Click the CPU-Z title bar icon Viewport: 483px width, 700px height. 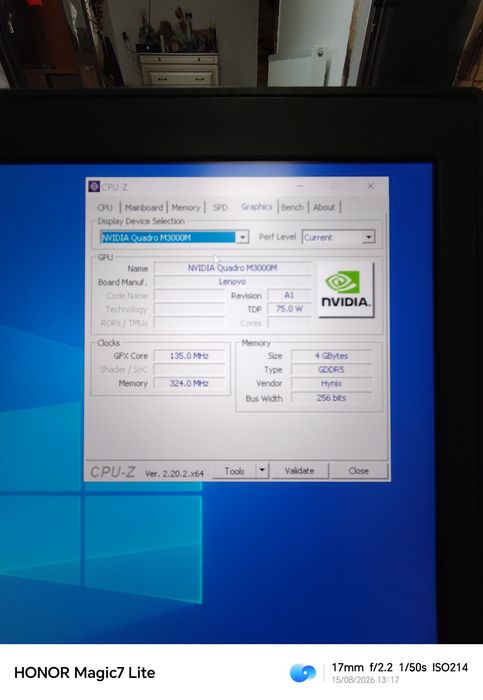94,186
